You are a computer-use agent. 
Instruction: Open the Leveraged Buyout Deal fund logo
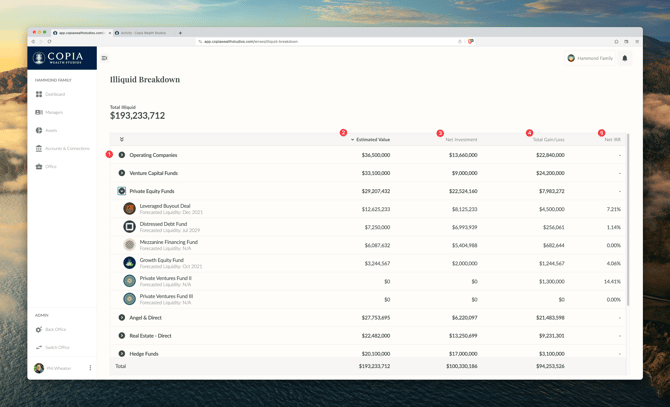pos(129,209)
